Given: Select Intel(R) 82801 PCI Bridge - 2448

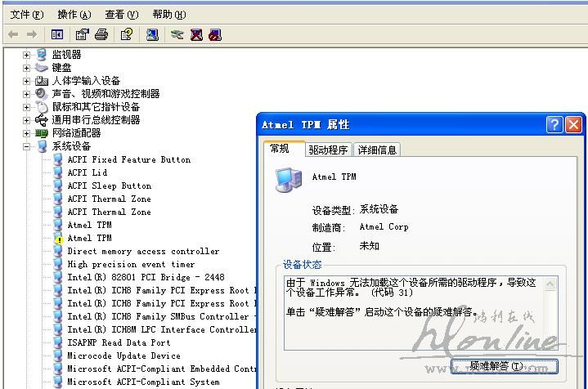Looking at the screenshot, I should tap(146, 278).
